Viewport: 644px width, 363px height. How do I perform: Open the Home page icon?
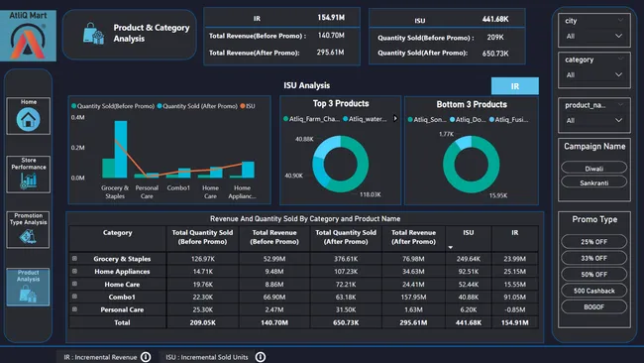pos(29,120)
